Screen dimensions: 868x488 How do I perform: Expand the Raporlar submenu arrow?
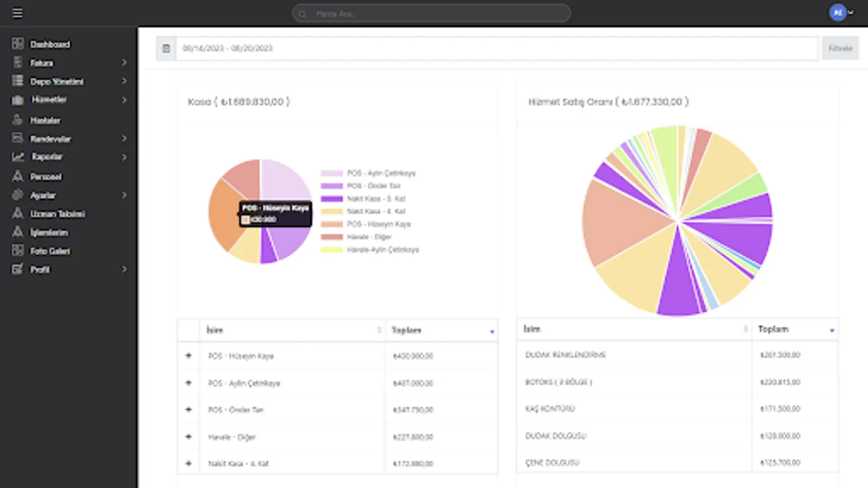pyautogui.click(x=124, y=157)
